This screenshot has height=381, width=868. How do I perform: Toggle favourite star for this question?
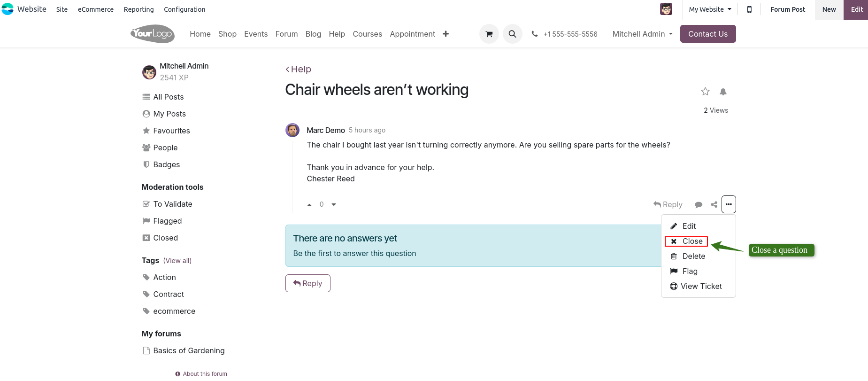click(x=705, y=92)
